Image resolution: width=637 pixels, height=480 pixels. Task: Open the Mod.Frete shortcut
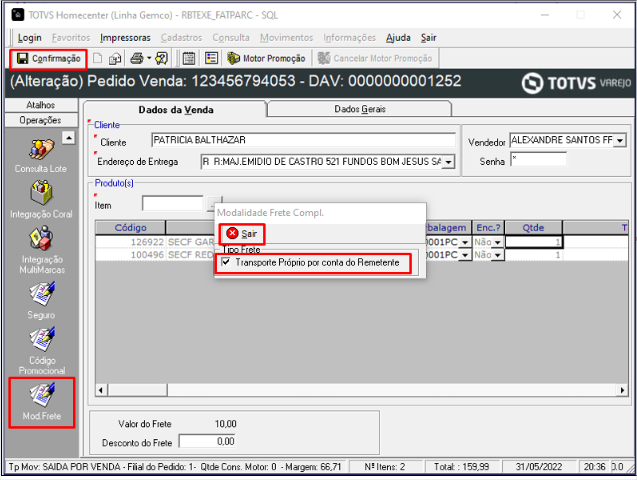[x=42, y=403]
